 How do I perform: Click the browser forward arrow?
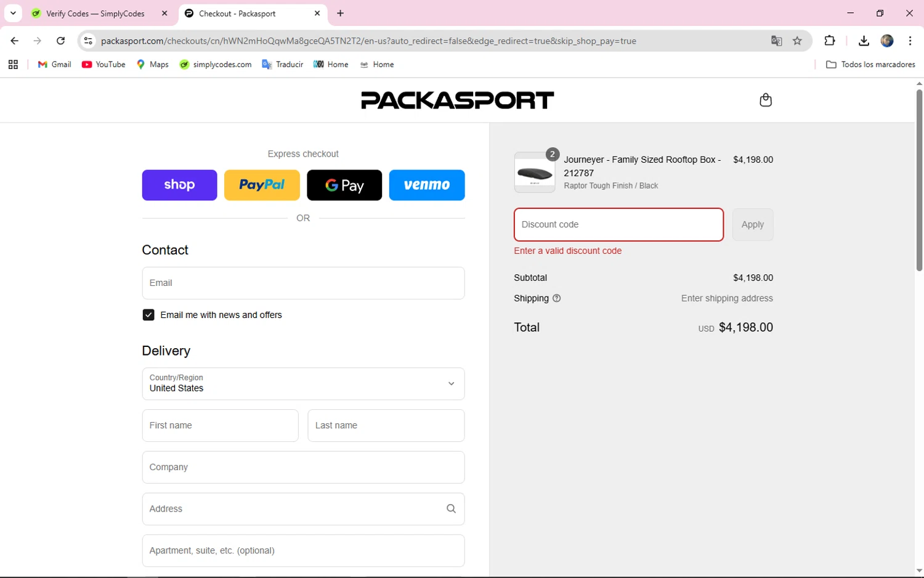click(x=38, y=41)
